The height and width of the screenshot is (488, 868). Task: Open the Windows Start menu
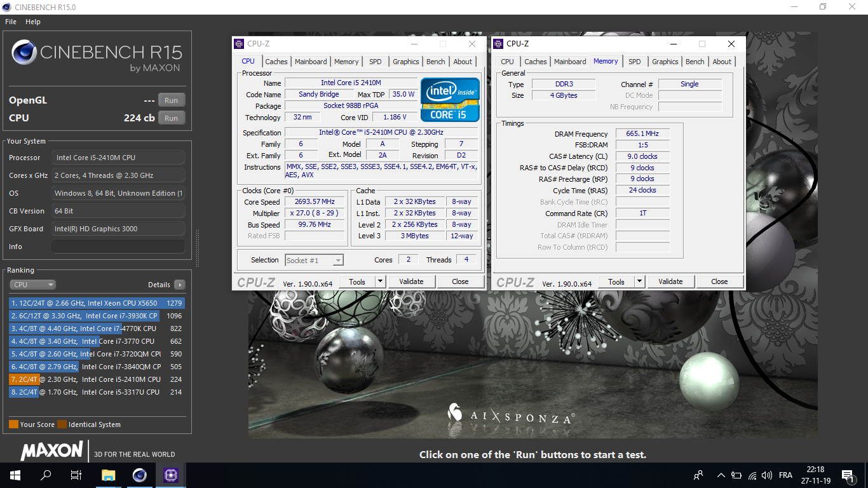15,475
